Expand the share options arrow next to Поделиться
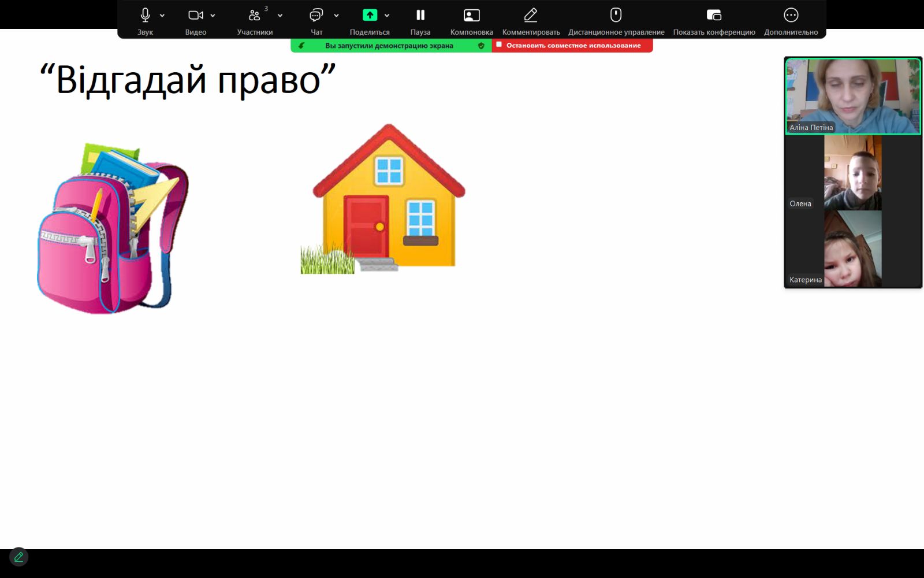The width and height of the screenshot is (924, 578). [387, 16]
